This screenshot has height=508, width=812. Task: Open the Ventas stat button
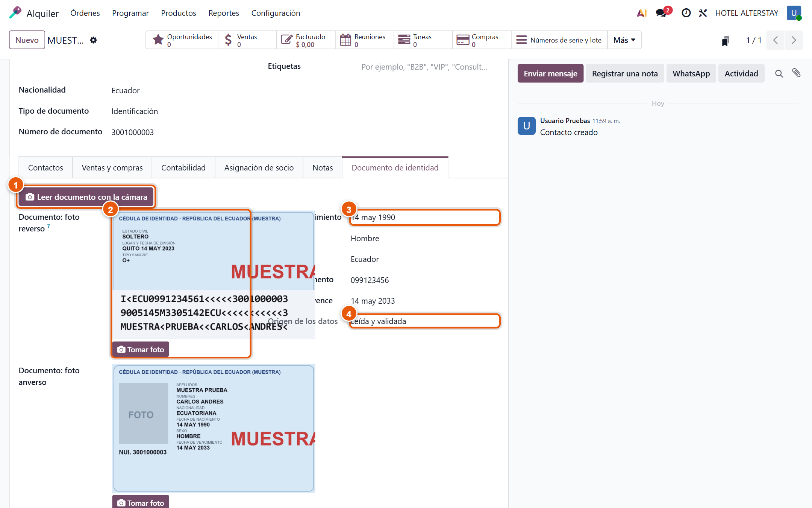[247, 40]
